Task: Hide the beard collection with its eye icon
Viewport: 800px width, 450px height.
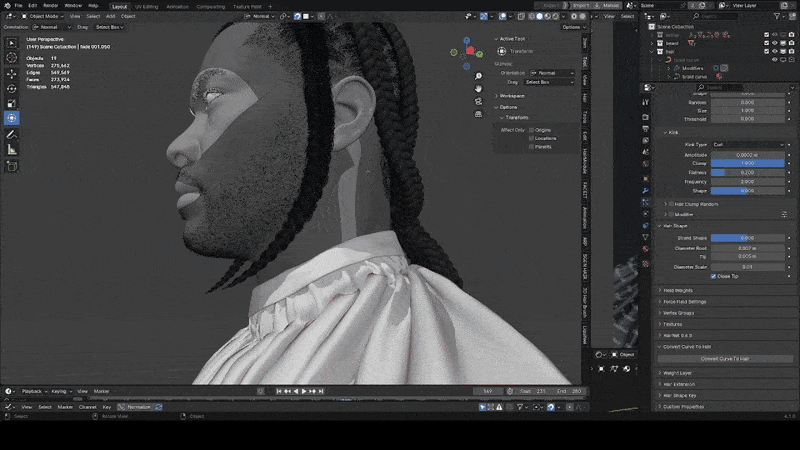Action: point(774,43)
